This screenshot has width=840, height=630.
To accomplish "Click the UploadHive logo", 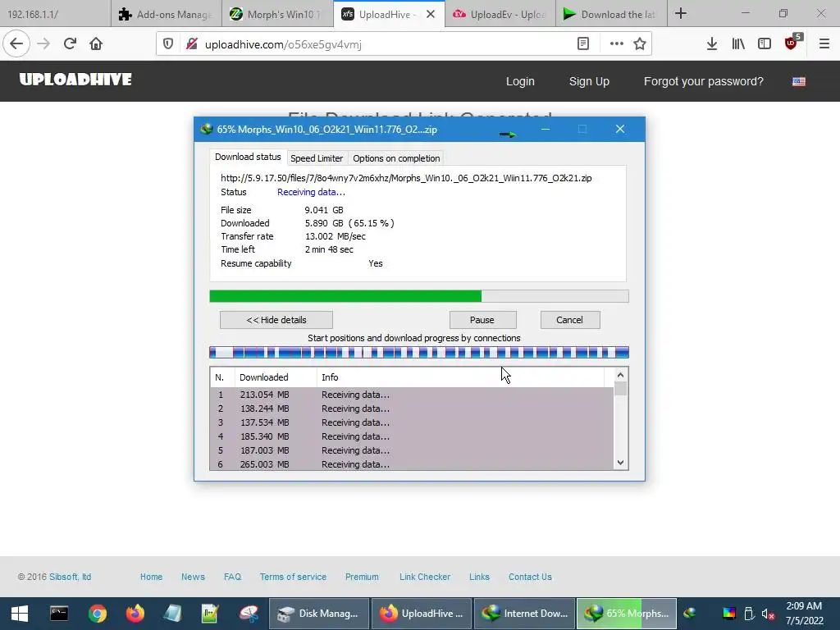I will point(75,80).
